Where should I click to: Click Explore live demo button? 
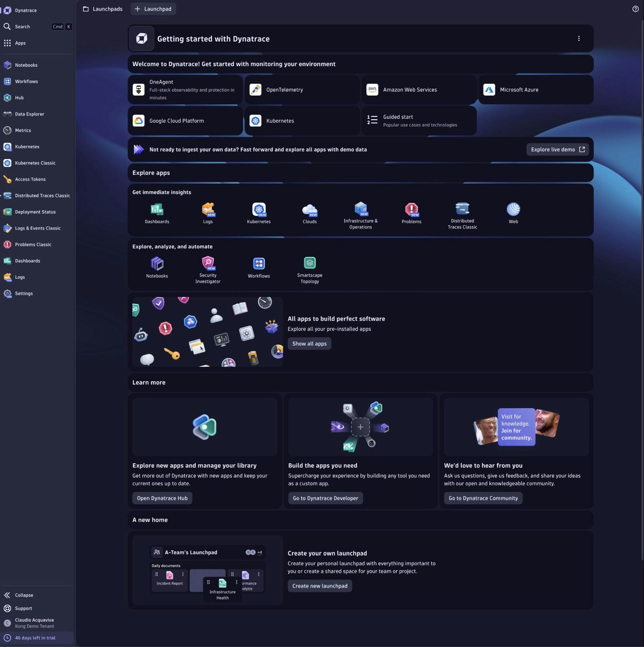[x=557, y=149]
